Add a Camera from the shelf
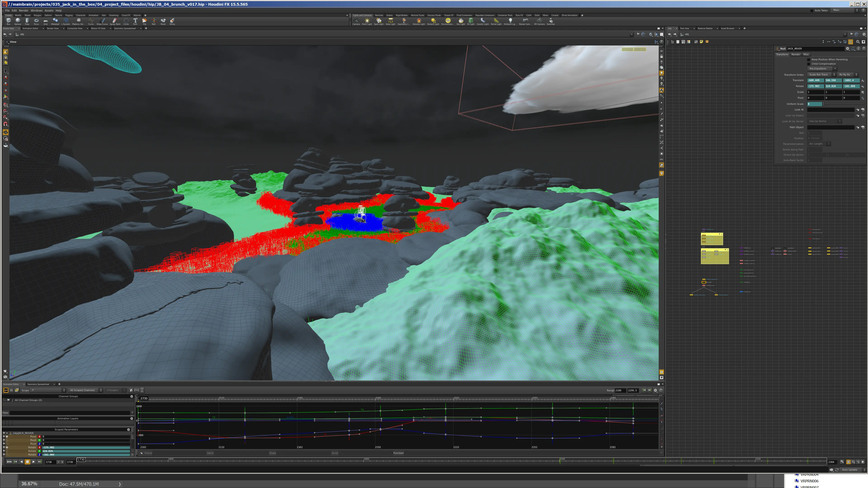868x488 pixels. click(x=356, y=21)
